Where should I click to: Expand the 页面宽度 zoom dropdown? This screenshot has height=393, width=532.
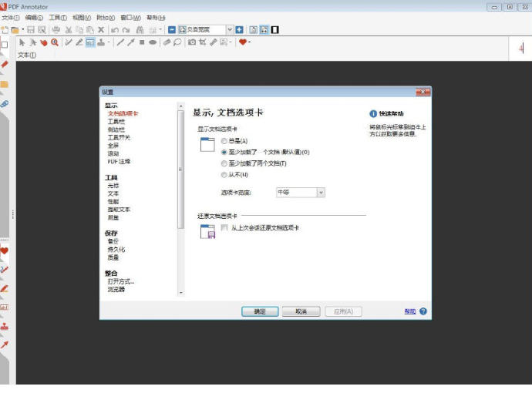[x=230, y=29]
